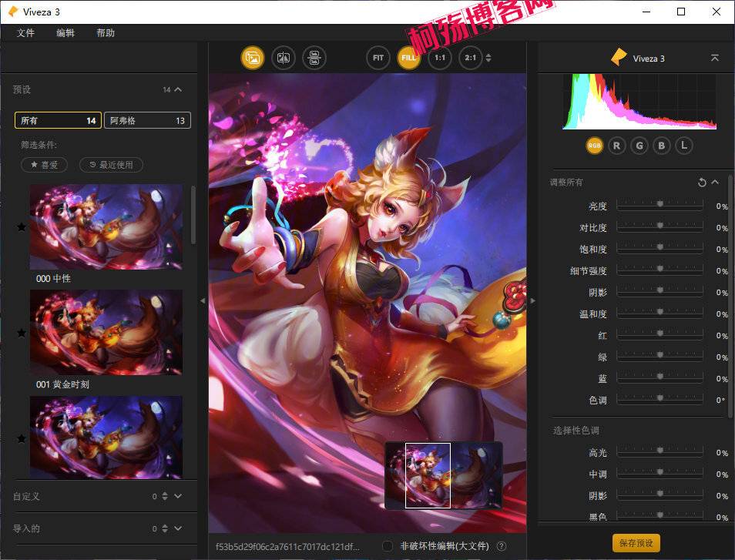Adjust the 蓝 slider
735x560 pixels.
point(660,377)
